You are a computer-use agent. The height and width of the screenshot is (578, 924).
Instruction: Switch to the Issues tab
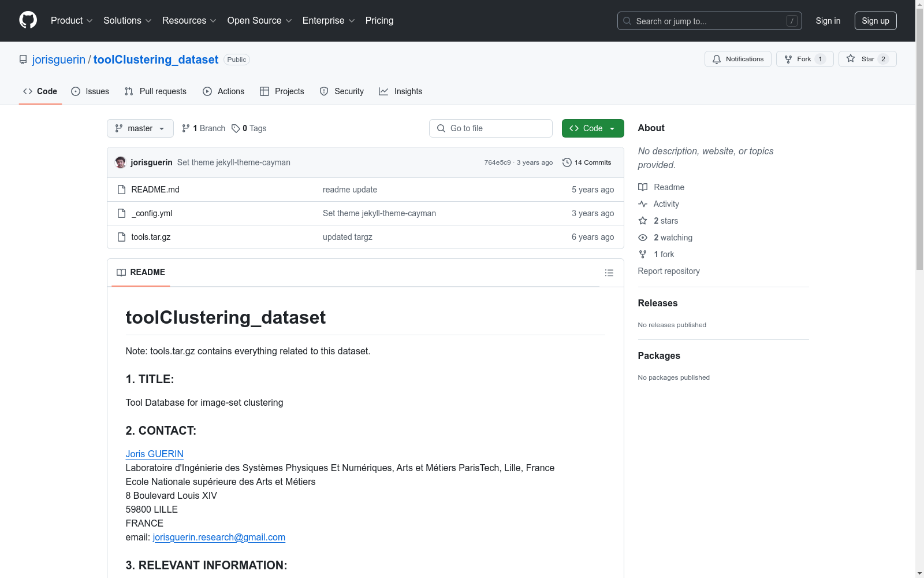click(90, 91)
